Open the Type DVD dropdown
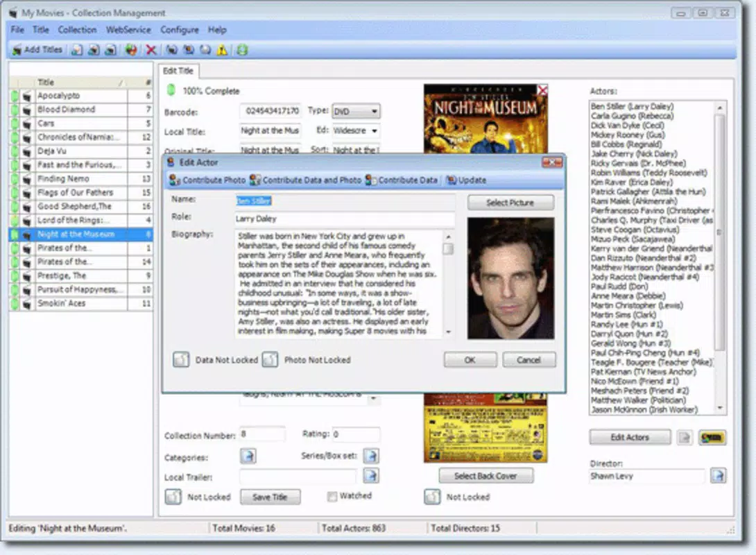Image resolution: width=756 pixels, height=555 pixels. coord(356,112)
